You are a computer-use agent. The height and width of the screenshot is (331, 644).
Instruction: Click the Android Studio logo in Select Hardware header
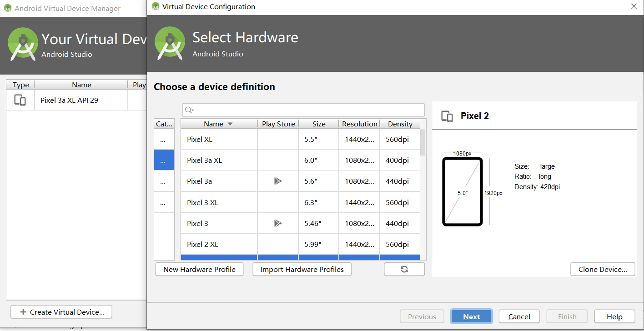(170, 44)
